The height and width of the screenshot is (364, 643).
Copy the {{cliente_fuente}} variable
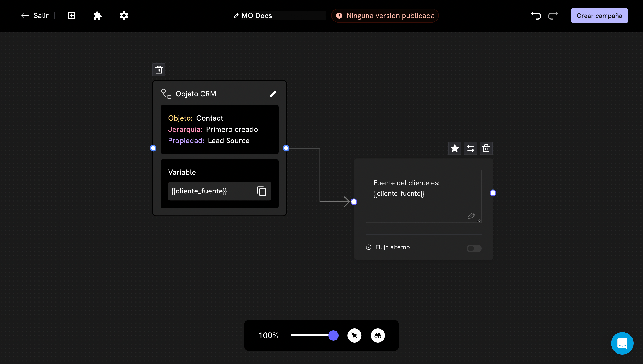click(x=262, y=191)
